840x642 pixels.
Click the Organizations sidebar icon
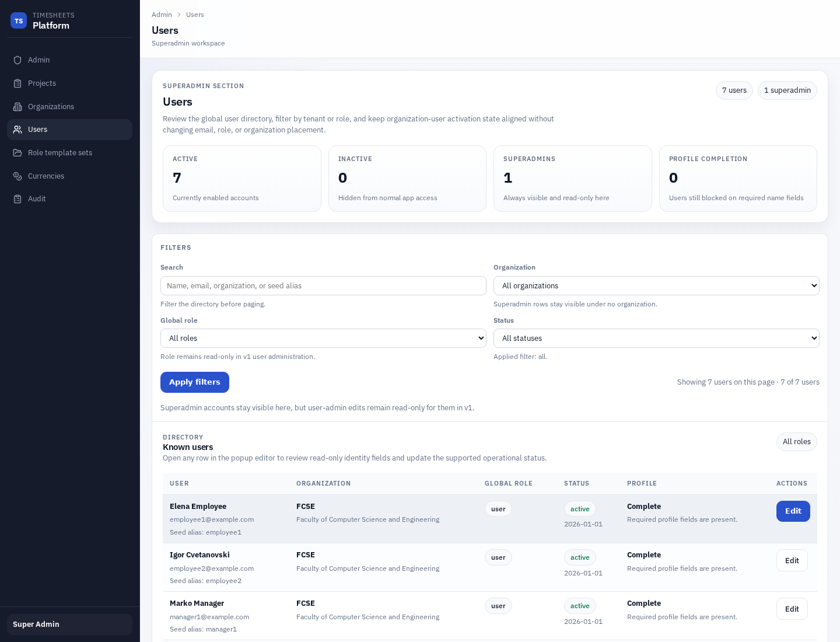[18, 107]
